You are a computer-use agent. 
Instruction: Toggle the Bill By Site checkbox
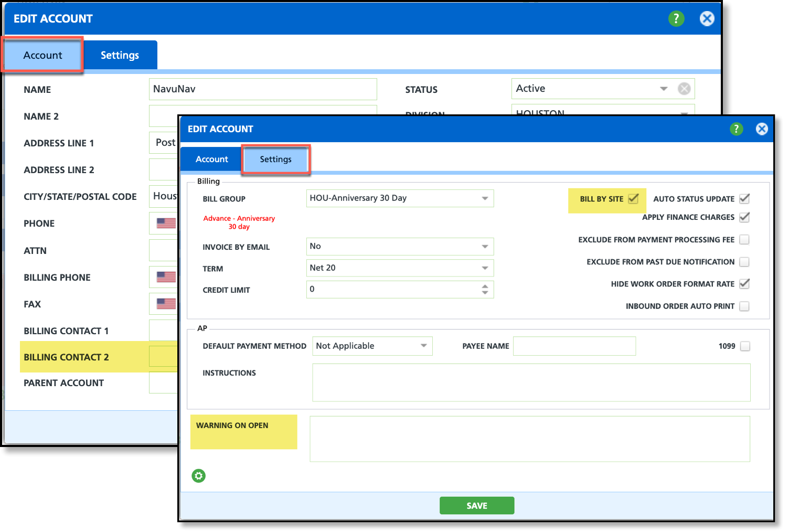pos(633,198)
